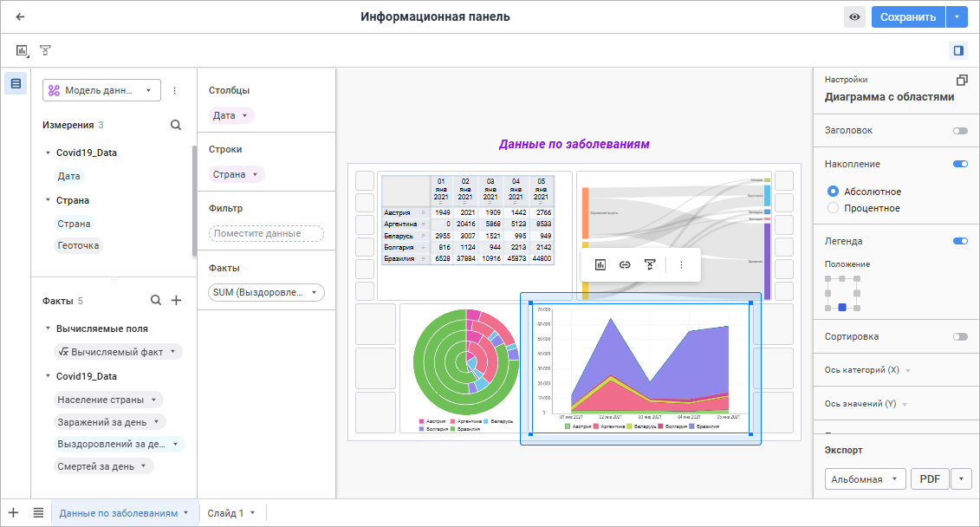Click the back arrow icon
Viewport: 980px width, 527px height.
[x=20, y=16]
